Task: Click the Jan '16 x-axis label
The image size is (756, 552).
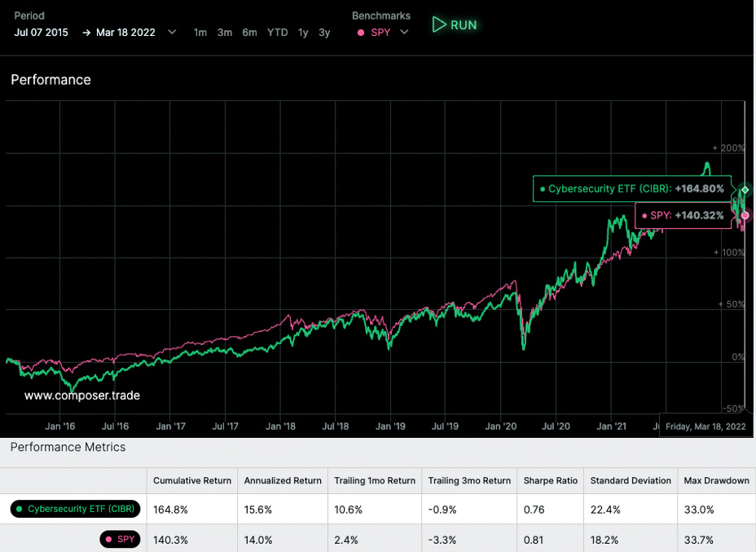Action: [59, 426]
